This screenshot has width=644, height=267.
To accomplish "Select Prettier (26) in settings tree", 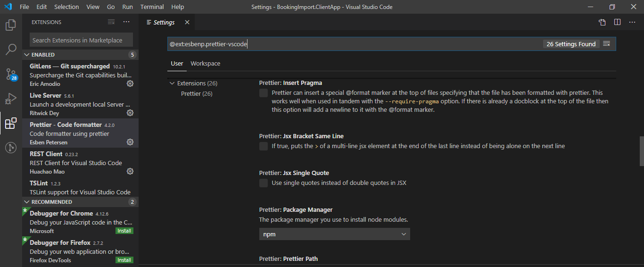I will click(x=197, y=94).
